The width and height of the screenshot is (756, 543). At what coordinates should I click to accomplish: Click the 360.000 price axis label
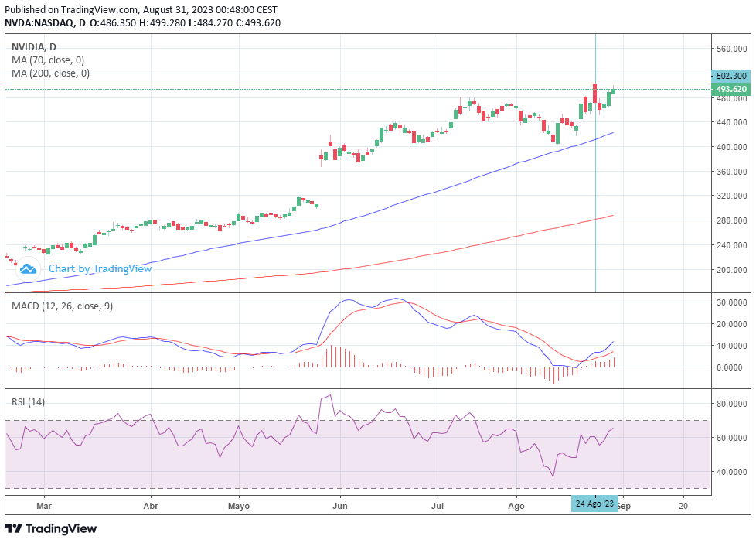(731, 172)
